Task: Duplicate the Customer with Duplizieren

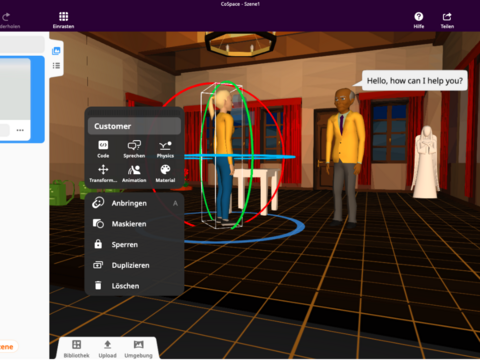Action: [135, 265]
